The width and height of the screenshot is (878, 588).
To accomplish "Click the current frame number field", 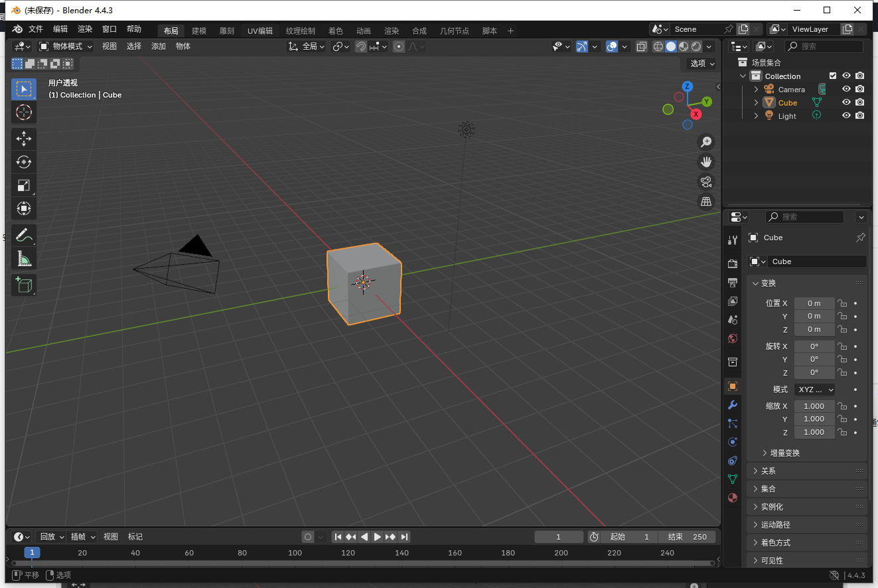I will click(x=559, y=536).
